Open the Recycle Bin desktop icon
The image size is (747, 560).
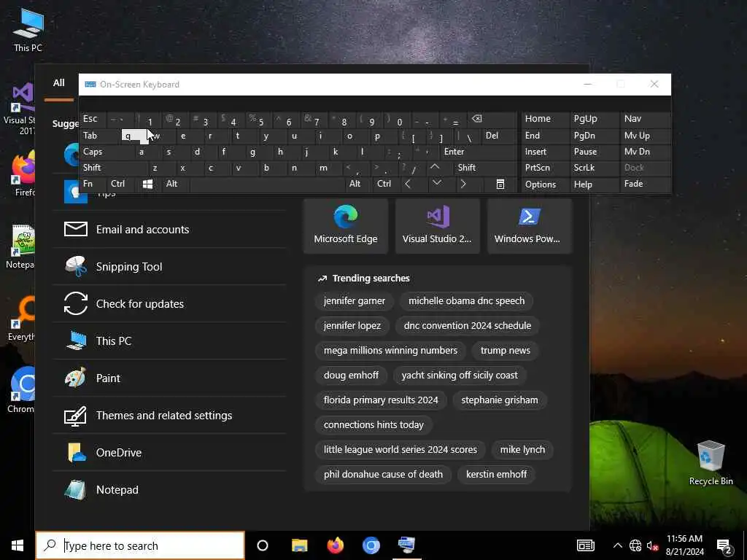pos(711,463)
